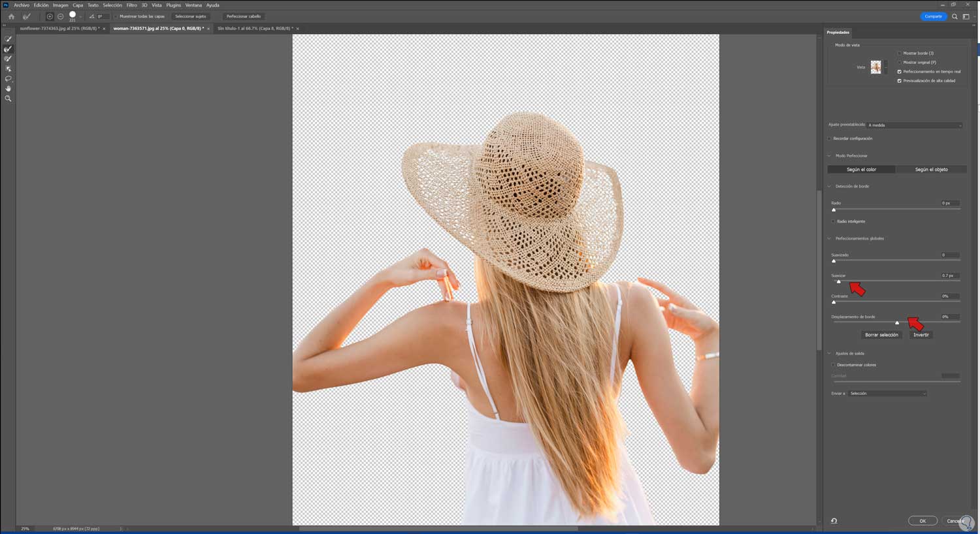Open the Filtro menu

(x=131, y=5)
